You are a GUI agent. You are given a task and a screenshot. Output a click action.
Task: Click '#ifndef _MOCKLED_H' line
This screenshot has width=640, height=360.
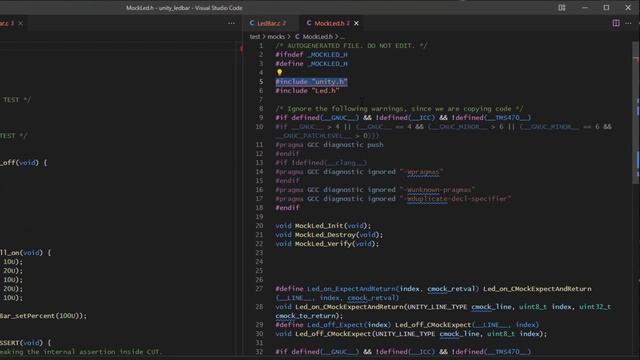click(311, 55)
